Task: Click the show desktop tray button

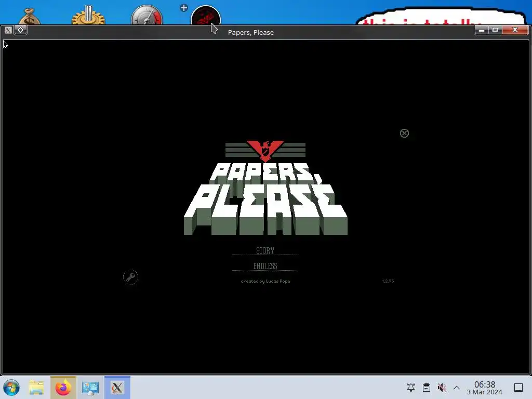Action: tap(518, 388)
